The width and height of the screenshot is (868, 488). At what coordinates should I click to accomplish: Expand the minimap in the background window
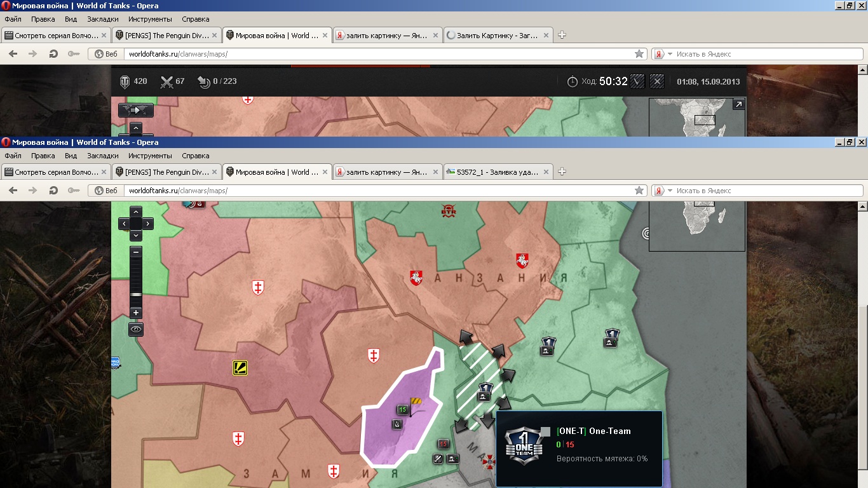click(738, 104)
